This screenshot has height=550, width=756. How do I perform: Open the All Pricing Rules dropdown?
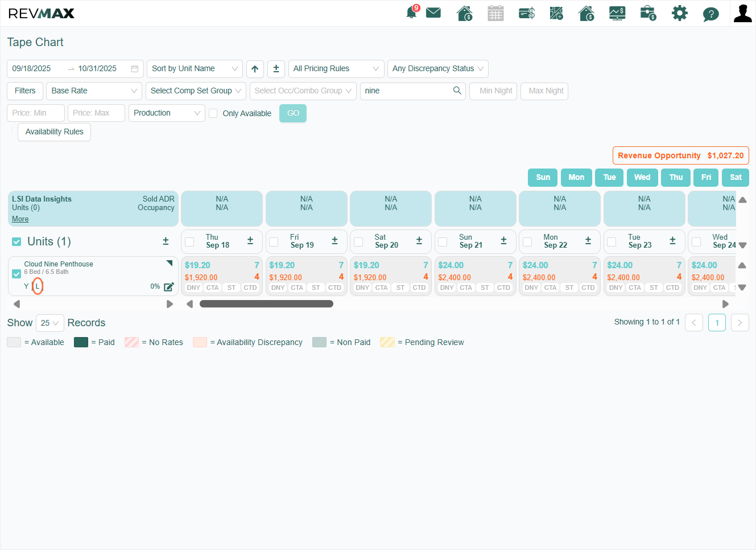click(x=336, y=69)
